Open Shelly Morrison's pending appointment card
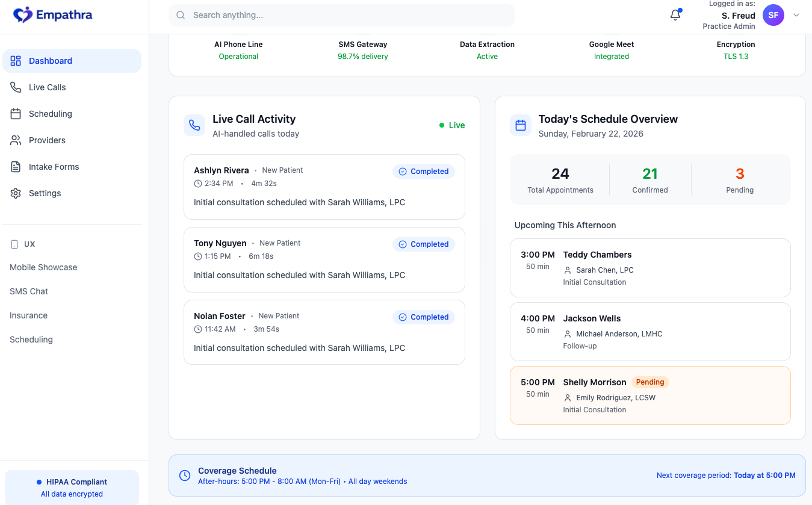This screenshot has width=812, height=505. point(649,395)
